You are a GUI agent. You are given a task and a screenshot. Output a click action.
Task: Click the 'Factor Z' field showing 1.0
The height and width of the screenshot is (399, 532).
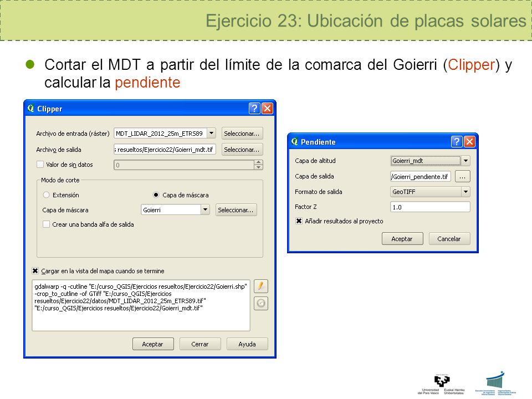430,207
